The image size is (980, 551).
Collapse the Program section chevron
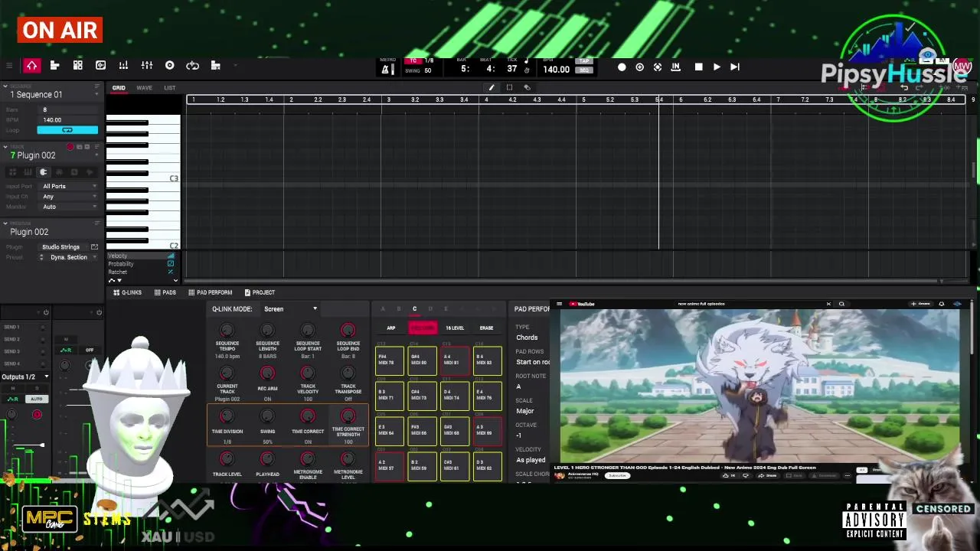coord(5,223)
